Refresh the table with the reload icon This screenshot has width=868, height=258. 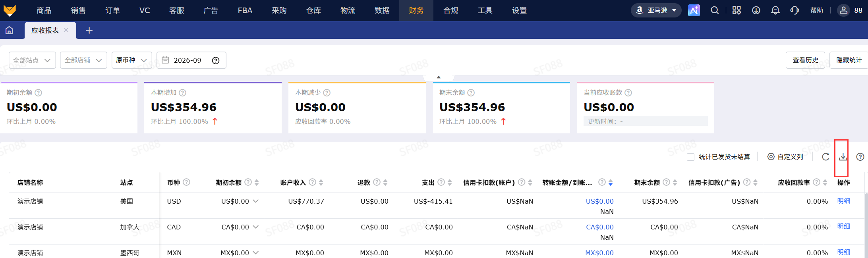coord(825,157)
